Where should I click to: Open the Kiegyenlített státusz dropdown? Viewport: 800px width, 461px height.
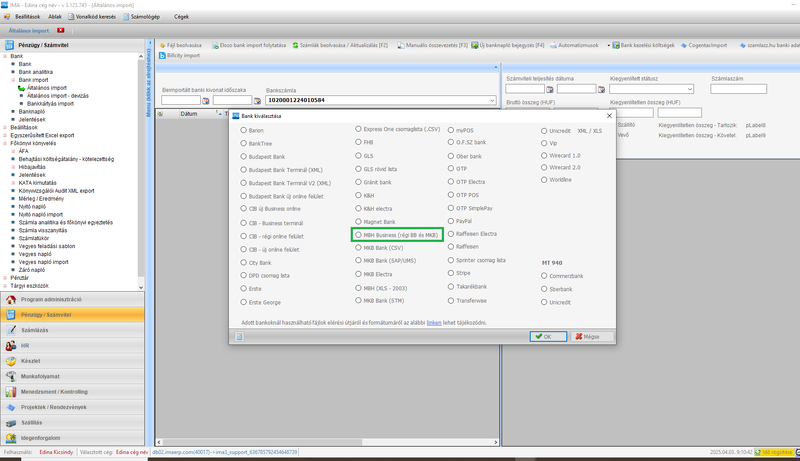click(x=690, y=89)
